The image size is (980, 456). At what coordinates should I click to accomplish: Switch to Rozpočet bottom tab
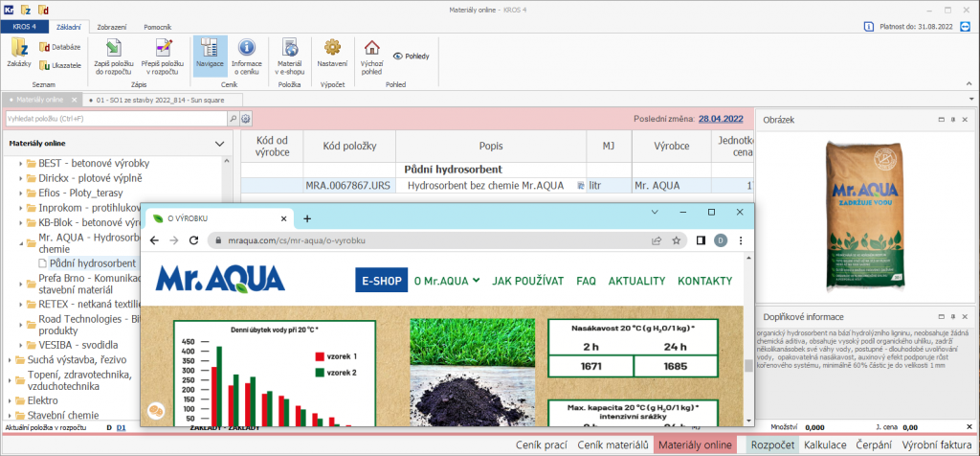pyautogui.click(x=772, y=445)
